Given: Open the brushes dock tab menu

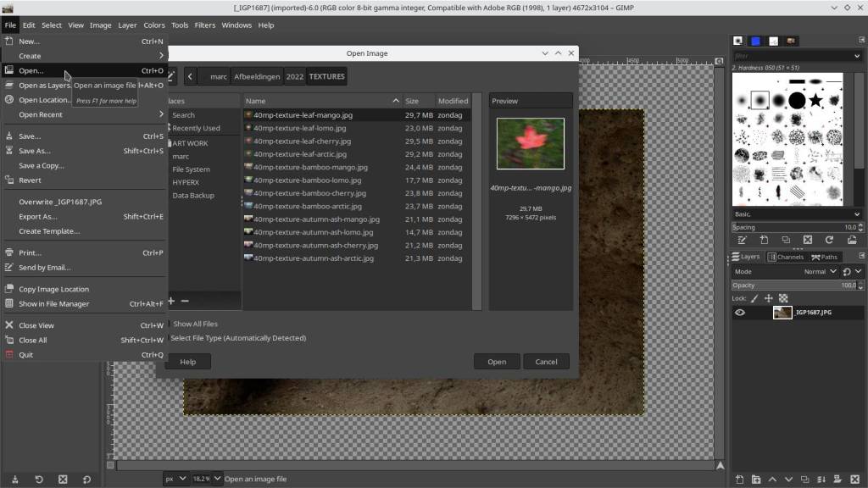Looking at the screenshot, I should [861, 41].
